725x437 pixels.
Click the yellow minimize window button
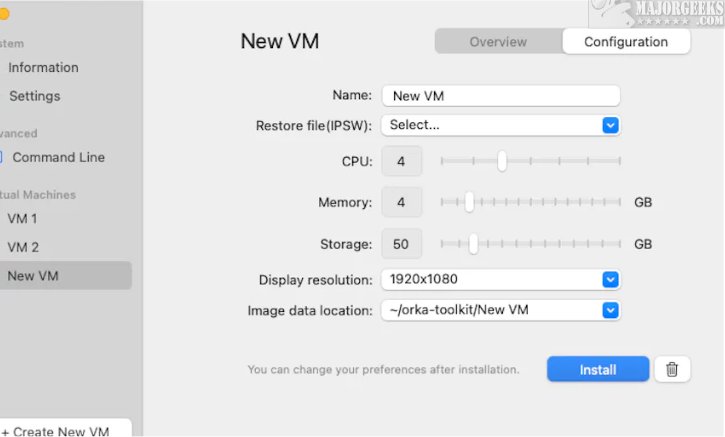4,14
